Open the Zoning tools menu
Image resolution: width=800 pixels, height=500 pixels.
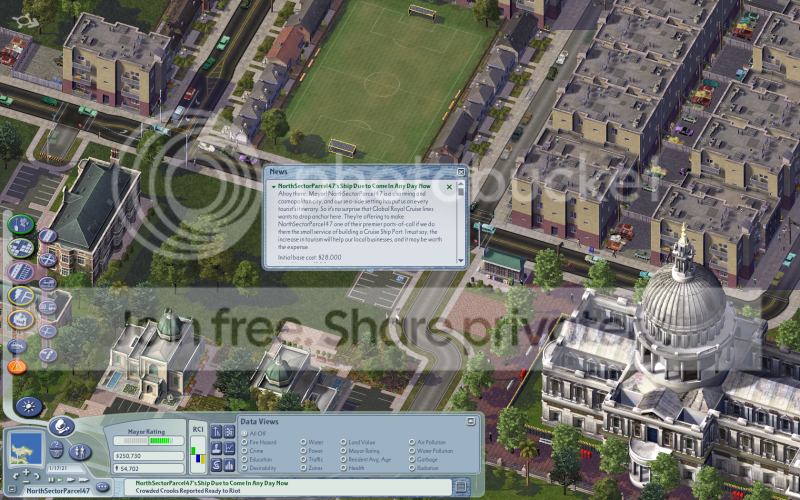click(x=20, y=248)
